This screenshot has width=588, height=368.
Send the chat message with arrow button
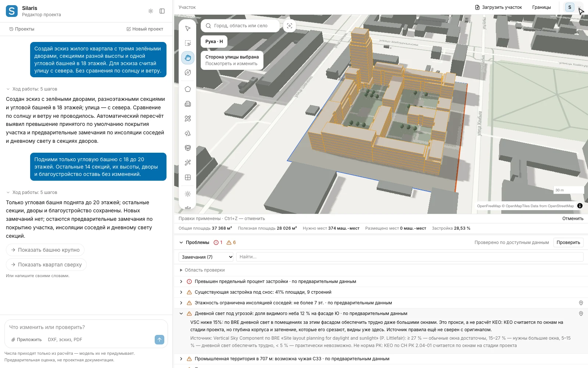[x=159, y=340]
